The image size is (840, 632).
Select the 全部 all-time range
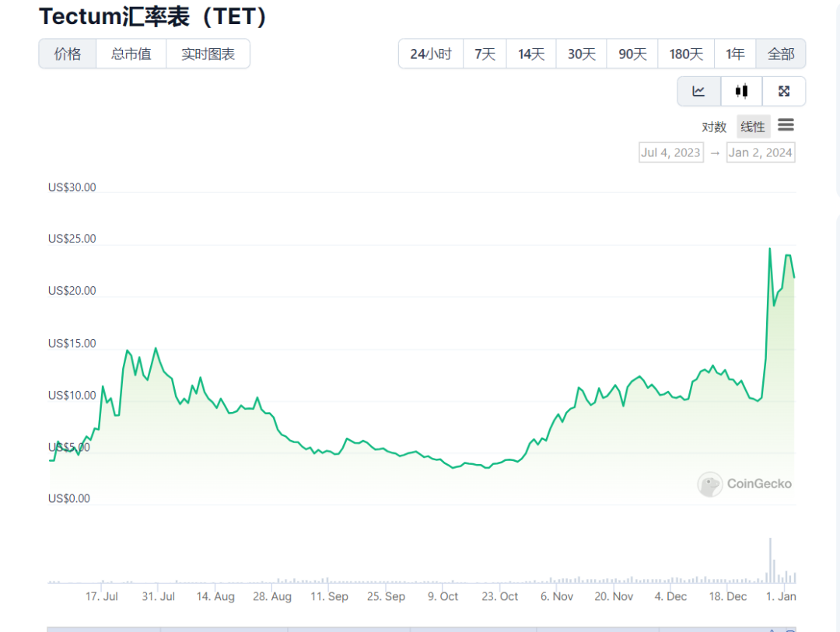tap(781, 54)
